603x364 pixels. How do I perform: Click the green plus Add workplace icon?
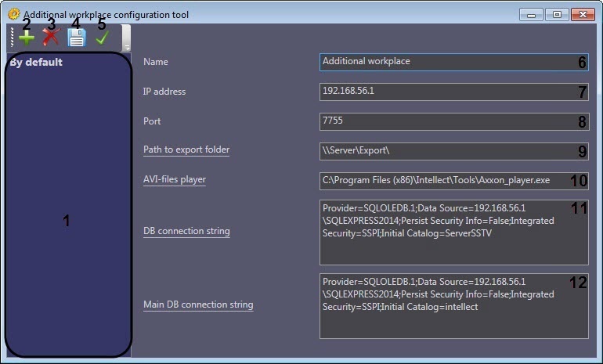pos(27,38)
